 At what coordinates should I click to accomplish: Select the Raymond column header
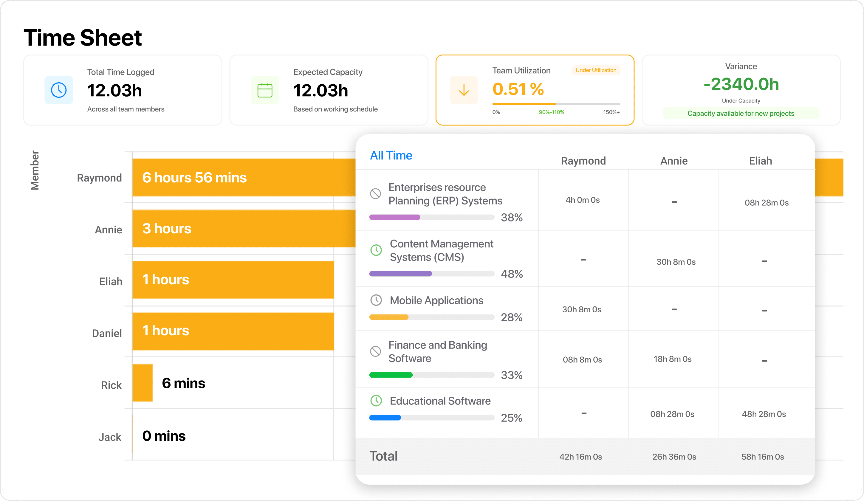(x=583, y=161)
